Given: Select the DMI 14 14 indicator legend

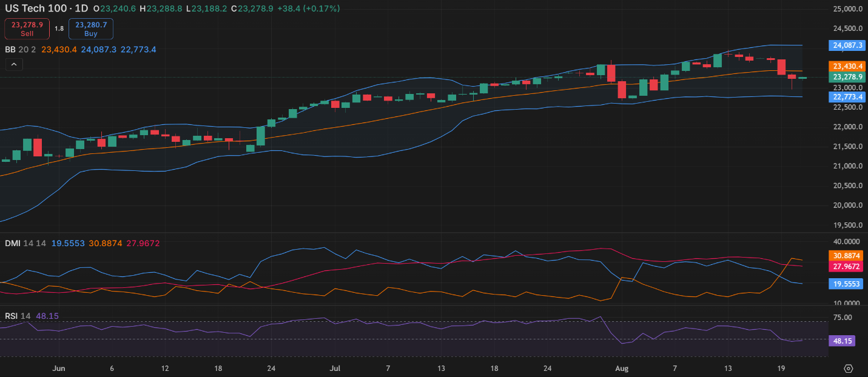Looking at the screenshot, I should pos(25,243).
